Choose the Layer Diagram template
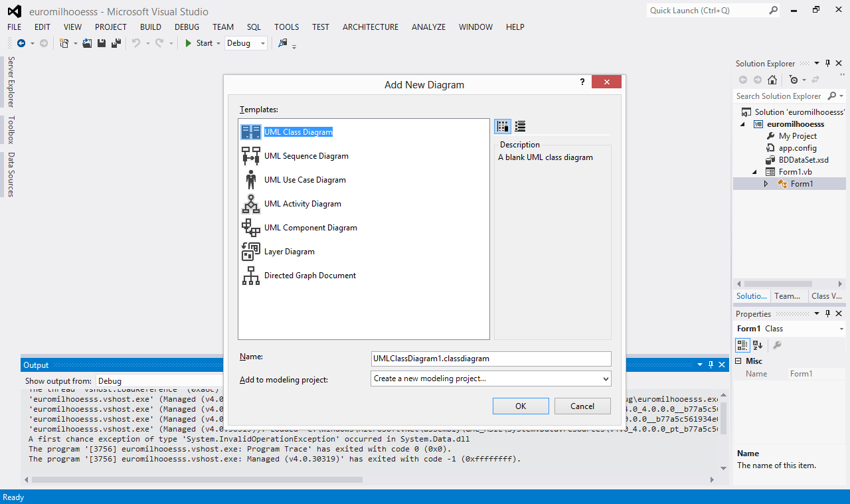Screen dimensions: 850x504 point(289,252)
